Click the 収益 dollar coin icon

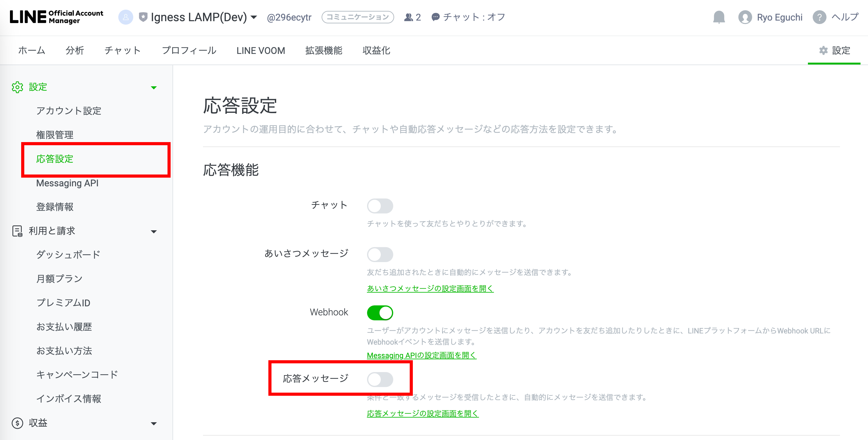pyautogui.click(x=17, y=423)
